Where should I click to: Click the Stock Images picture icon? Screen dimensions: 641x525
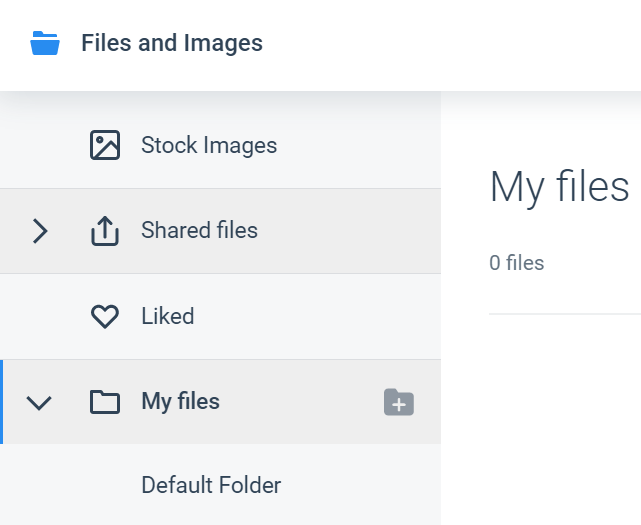click(105, 145)
